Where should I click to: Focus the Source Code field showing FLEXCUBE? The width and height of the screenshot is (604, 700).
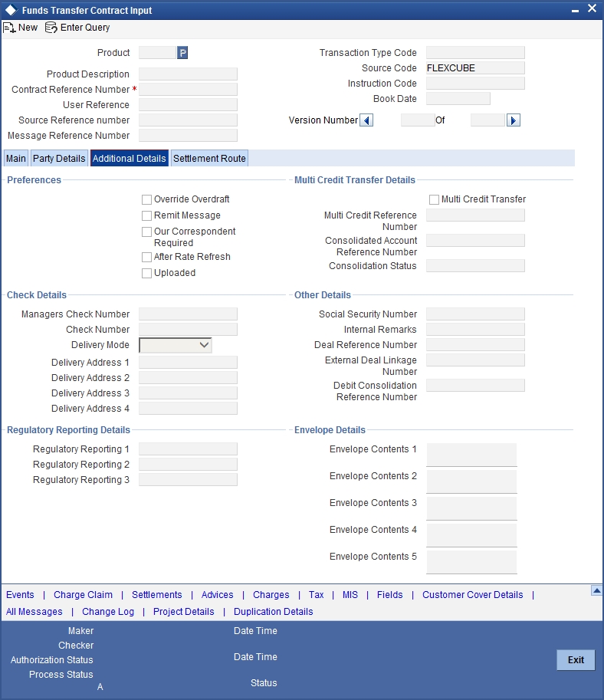(x=475, y=68)
